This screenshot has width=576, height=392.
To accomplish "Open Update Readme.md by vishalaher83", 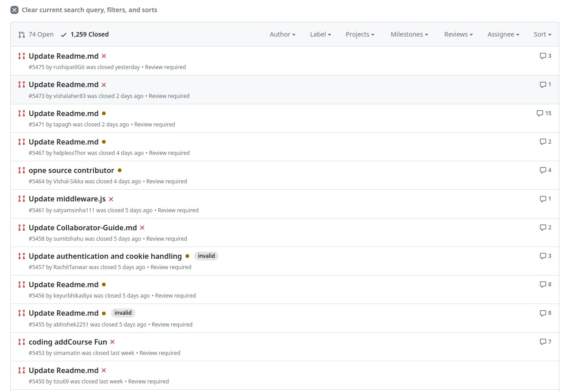I will [x=64, y=84].
